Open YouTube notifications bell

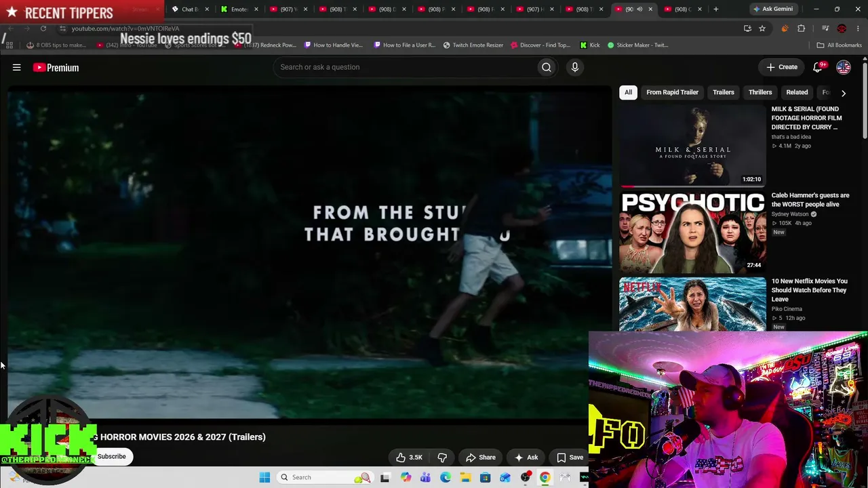pyautogui.click(x=818, y=67)
